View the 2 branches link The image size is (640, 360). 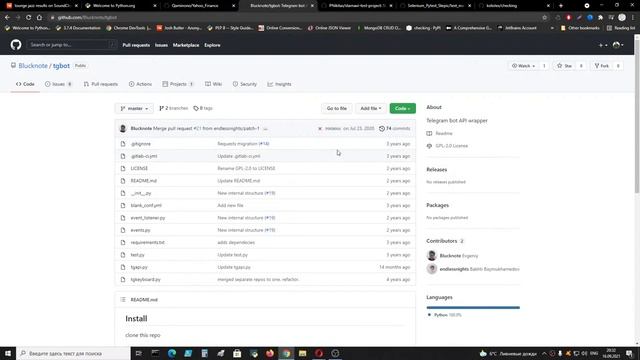coord(173,109)
